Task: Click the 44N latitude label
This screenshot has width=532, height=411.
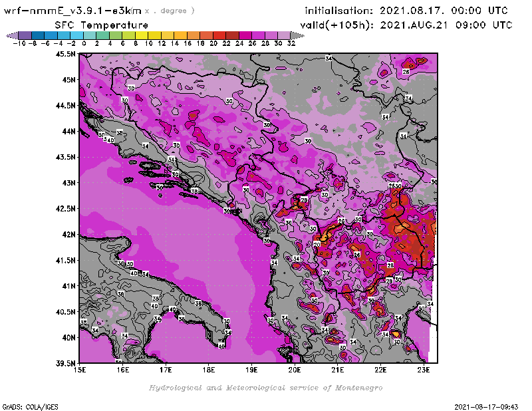Action: click(68, 131)
